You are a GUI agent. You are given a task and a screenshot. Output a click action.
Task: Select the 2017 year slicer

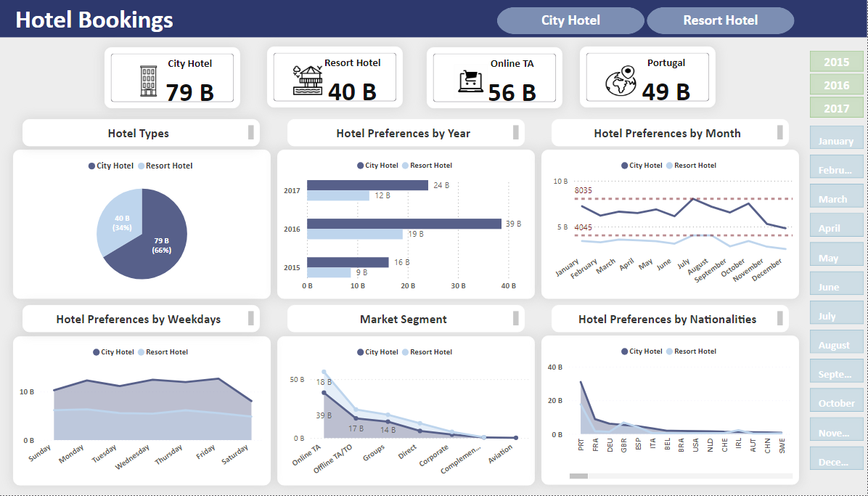click(x=837, y=108)
